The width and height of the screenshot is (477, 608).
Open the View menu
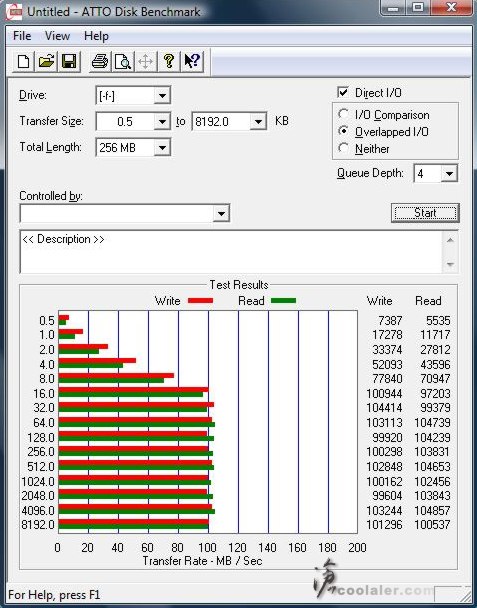pos(57,36)
